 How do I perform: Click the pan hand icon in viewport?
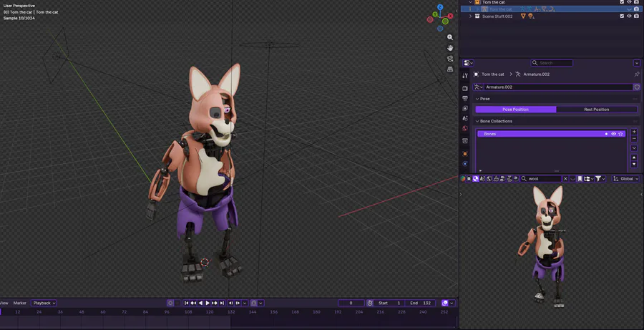[x=450, y=48]
